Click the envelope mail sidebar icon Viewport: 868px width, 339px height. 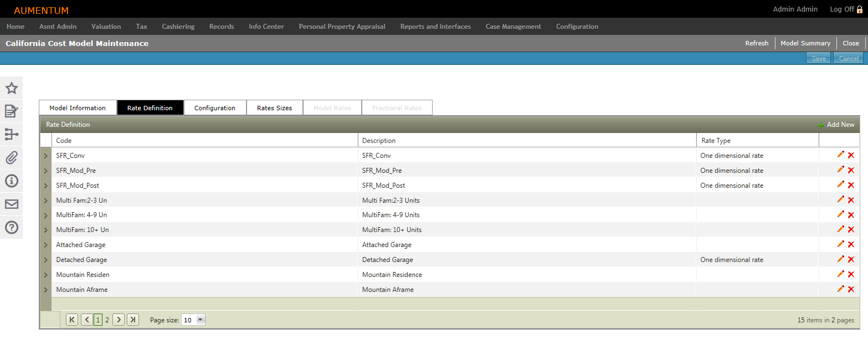[x=12, y=204]
